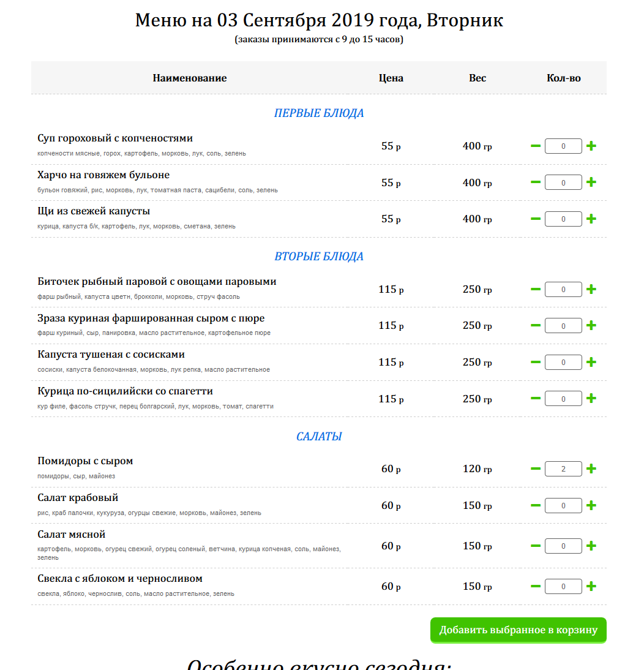Click Добавить выбранное в корзину button

[x=518, y=630]
